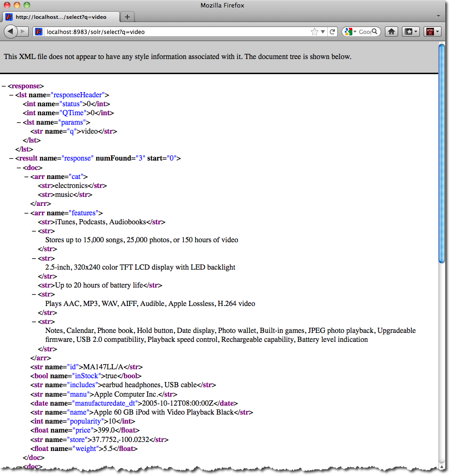The width and height of the screenshot is (450, 476).
Task: Open the Bookmarks button dropdown arrow
Action: 416,31
